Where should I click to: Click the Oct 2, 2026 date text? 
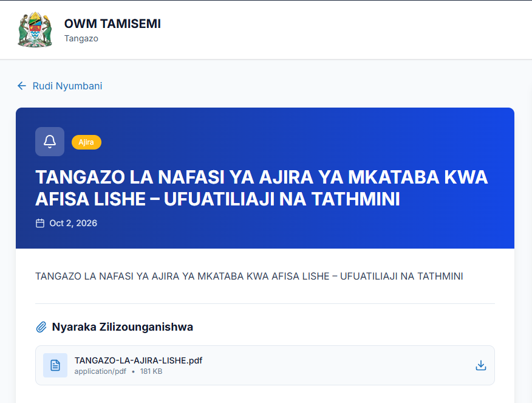pos(73,223)
